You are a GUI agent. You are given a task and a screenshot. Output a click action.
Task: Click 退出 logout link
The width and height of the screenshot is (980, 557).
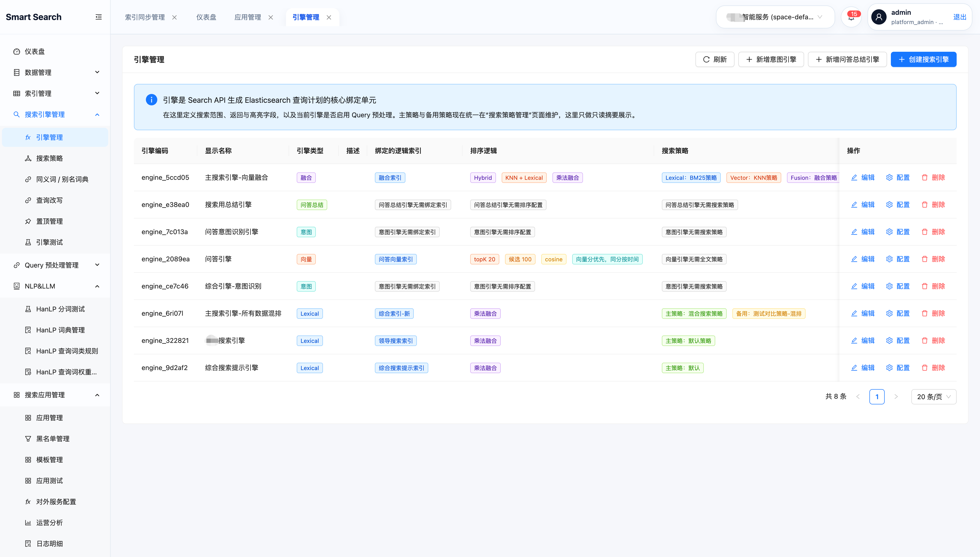[x=960, y=17]
